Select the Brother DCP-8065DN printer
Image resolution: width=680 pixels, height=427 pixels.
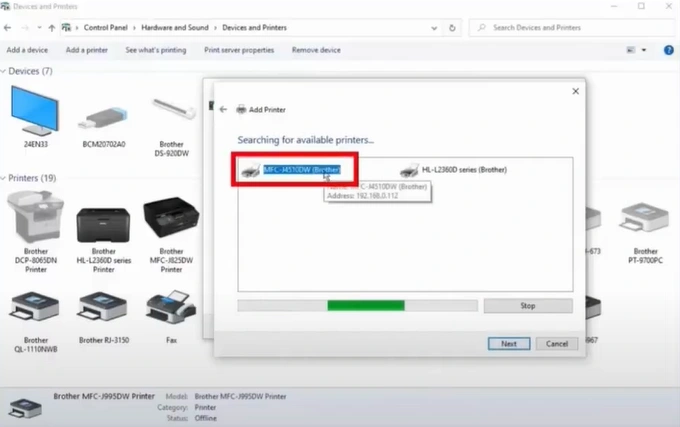tap(36, 220)
